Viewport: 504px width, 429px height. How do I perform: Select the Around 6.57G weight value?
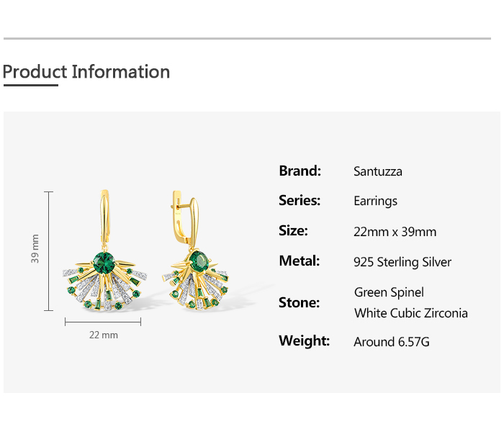391,342
